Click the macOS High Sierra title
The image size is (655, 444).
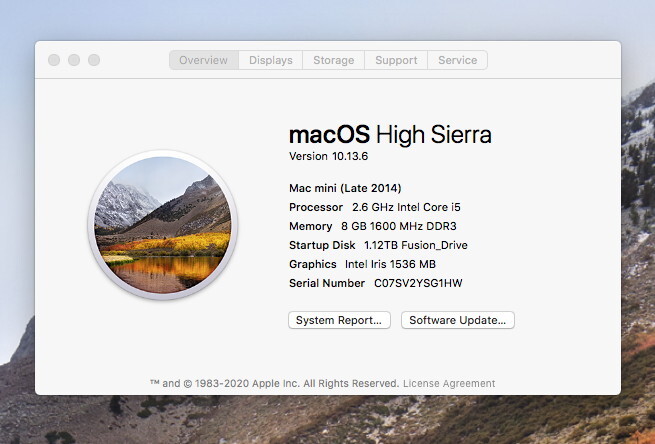click(390, 134)
